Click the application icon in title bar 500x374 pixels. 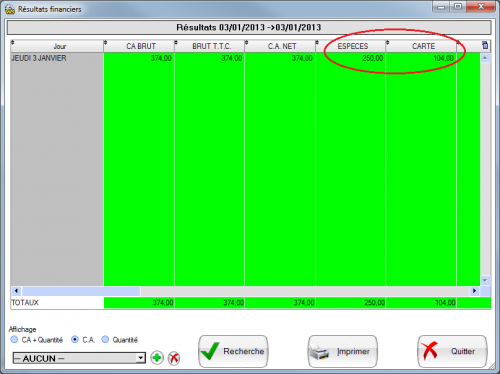10,9
